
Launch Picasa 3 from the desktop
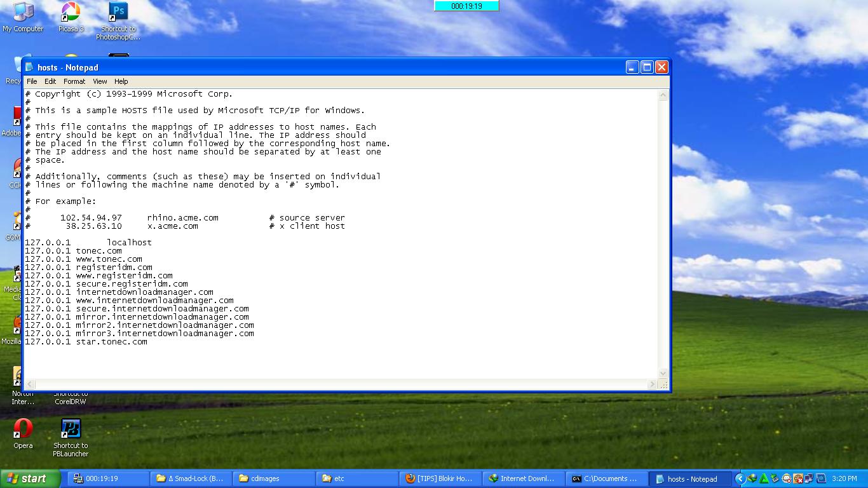[x=71, y=17]
